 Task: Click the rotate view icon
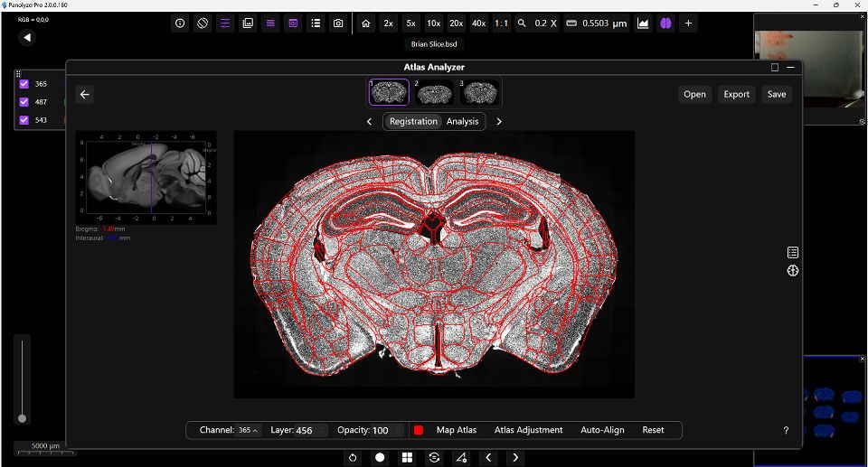click(x=203, y=23)
